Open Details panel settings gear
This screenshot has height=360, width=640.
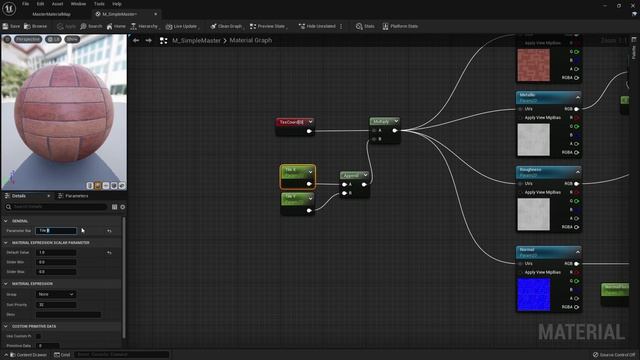click(122, 207)
